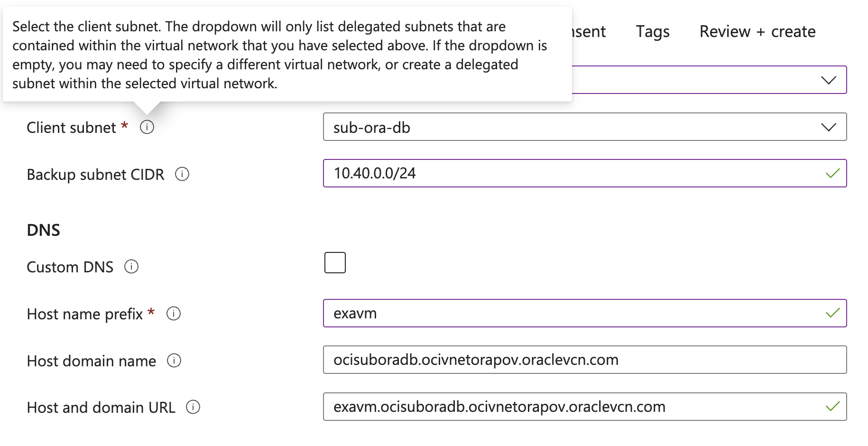Screen dimensions: 868x446
Task: Click the green checkmark in Host name prefix field
Action: (832, 313)
